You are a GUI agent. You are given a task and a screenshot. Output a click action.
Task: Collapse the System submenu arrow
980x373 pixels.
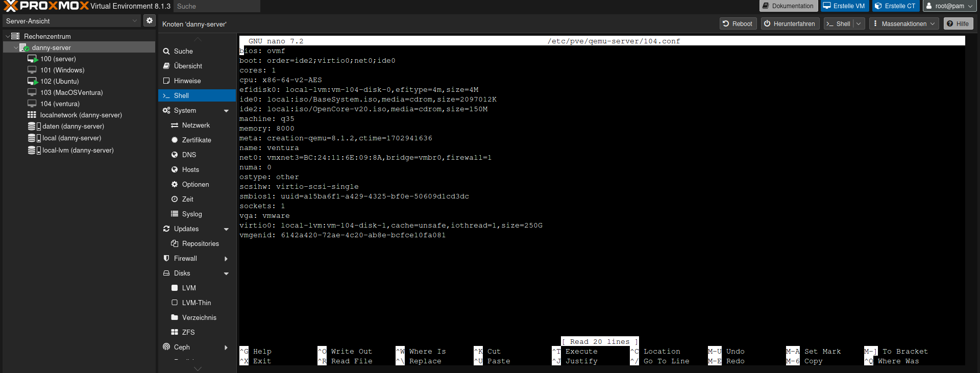(x=226, y=111)
